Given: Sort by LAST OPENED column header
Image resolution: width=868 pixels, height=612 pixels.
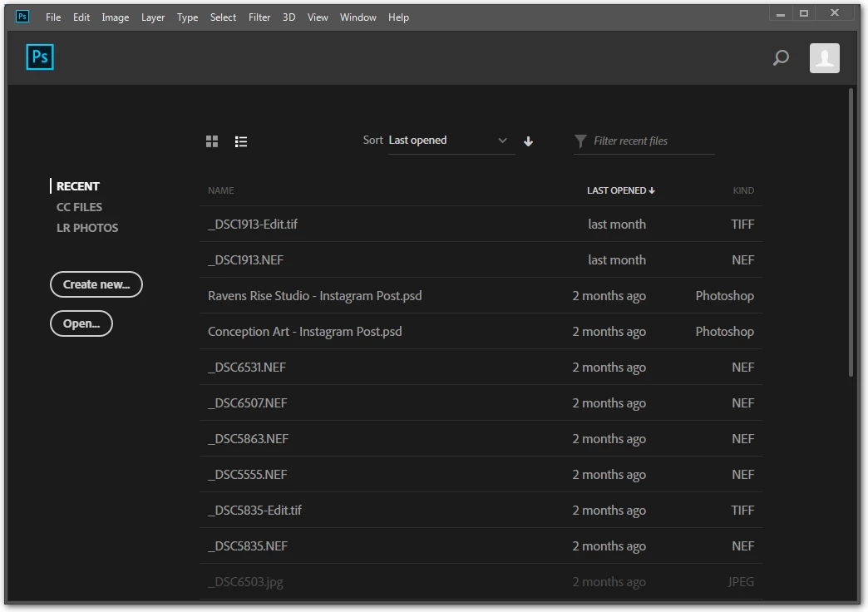Looking at the screenshot, I should coord(620,190).
